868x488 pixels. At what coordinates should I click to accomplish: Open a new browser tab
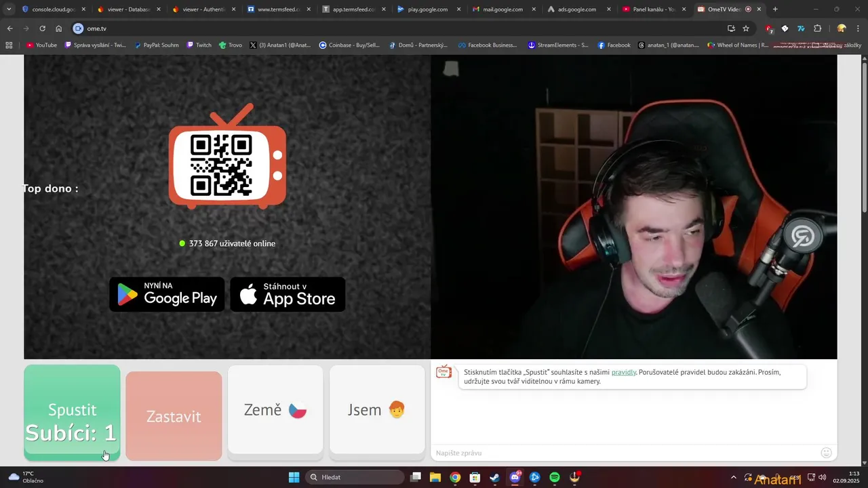(x=775, y=9)
